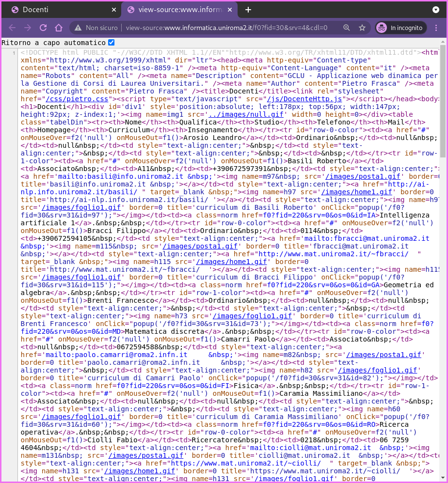Open the /css/pietro.css link

77,99
